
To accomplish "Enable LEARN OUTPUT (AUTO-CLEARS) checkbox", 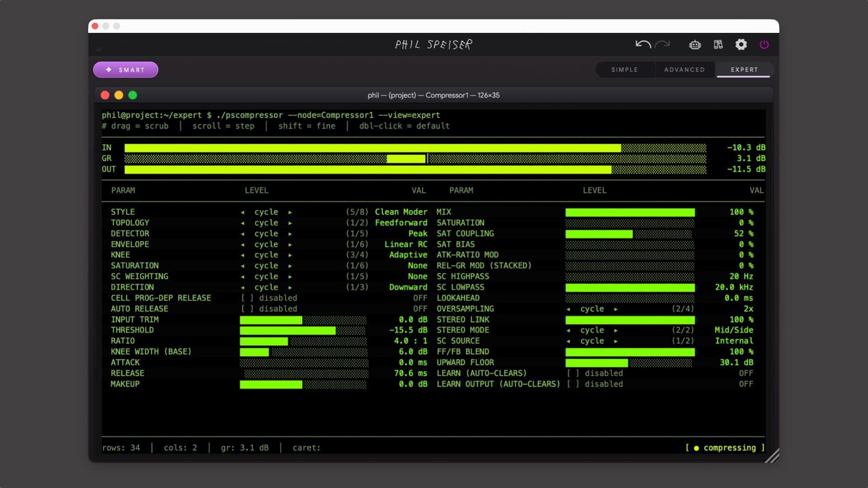I will (x=573, y=384).
